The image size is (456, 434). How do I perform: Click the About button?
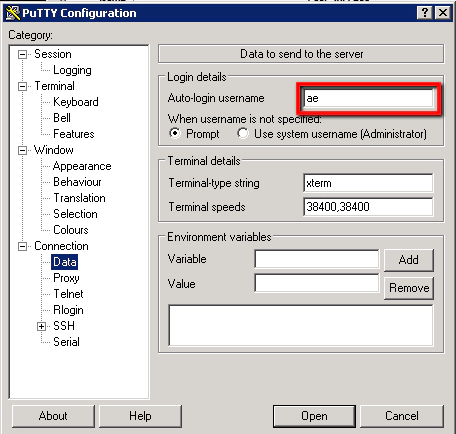click(x=53, y=416)
